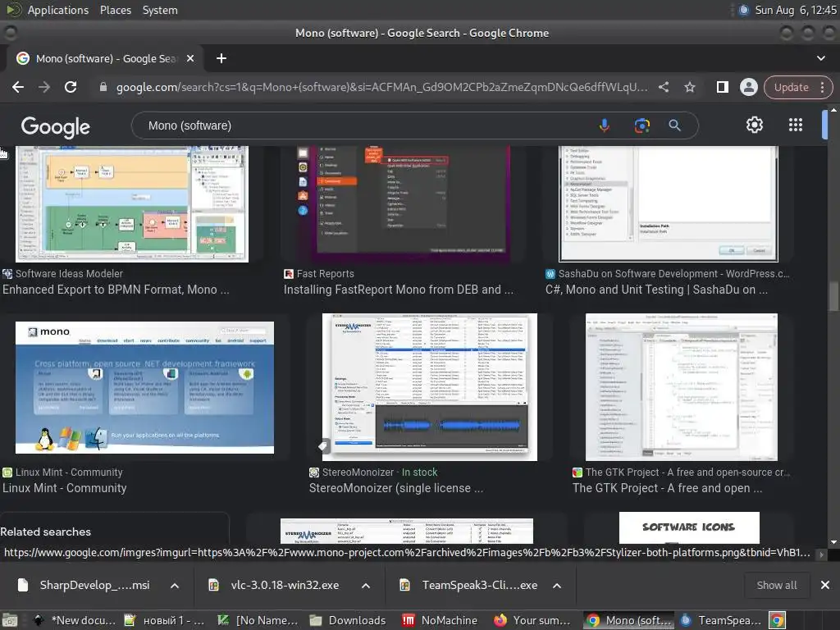Open Linux Mint - Community result title
The width and height of the screenshot is (840, 630).
64,488
